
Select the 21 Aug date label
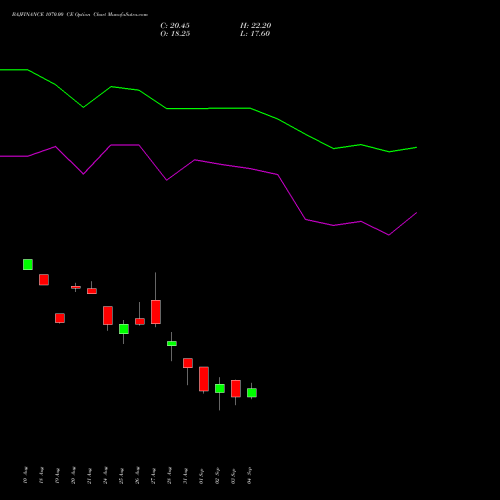click(x=89, y=475)
